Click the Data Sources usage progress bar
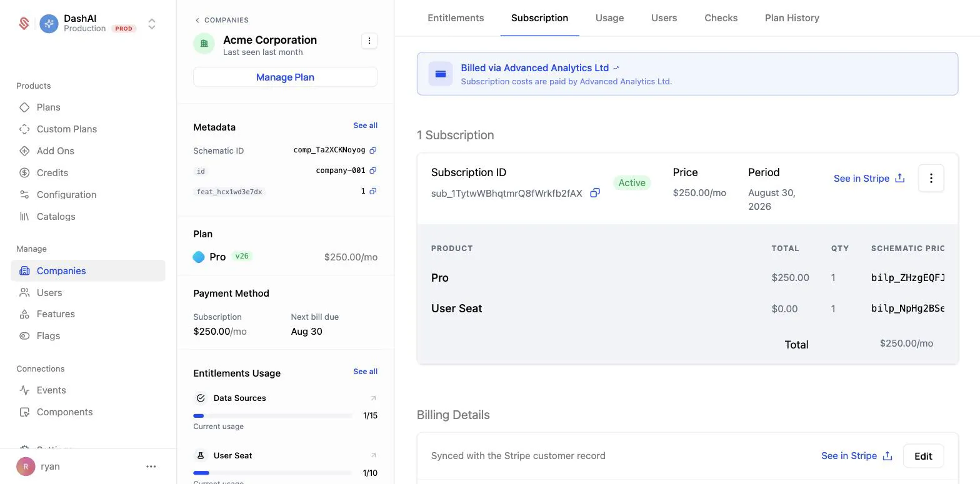This screenshot has width=980, height=484. (272, 416)
